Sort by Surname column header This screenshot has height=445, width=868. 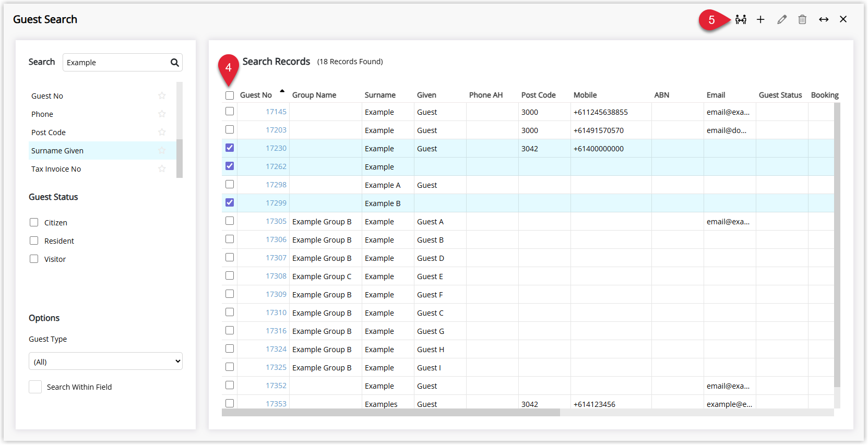(x=380, y=95)
